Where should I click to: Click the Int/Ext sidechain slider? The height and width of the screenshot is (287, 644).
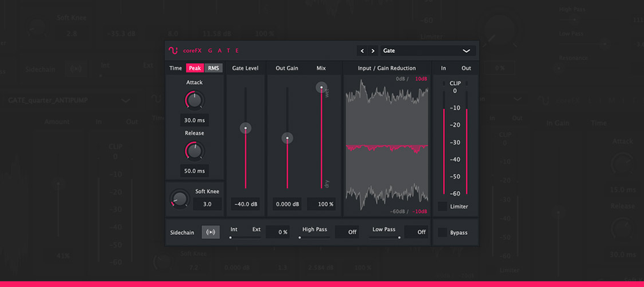(x=245, y=237)
